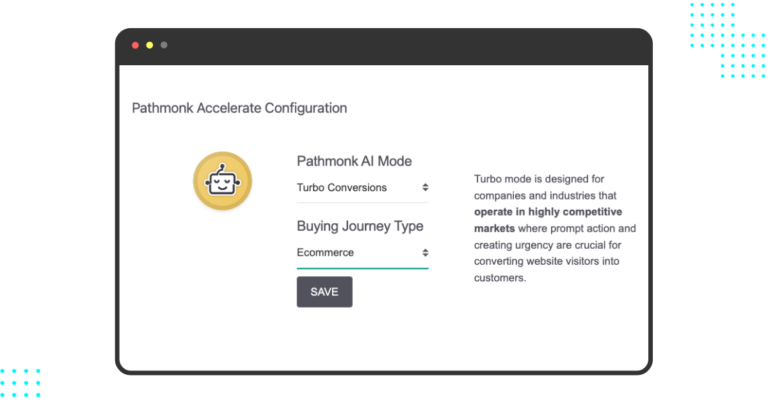Open the Pathmonk AI Mode dropdown
768x403 pixels.
click(x=362, y=188)
